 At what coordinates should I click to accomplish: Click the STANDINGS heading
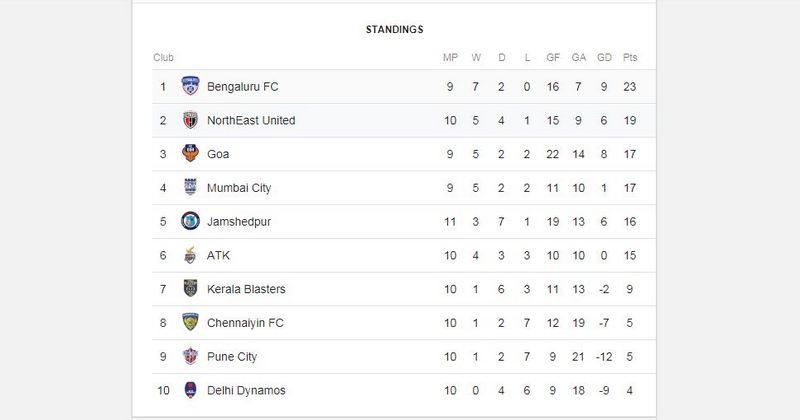tap(394, 30)
